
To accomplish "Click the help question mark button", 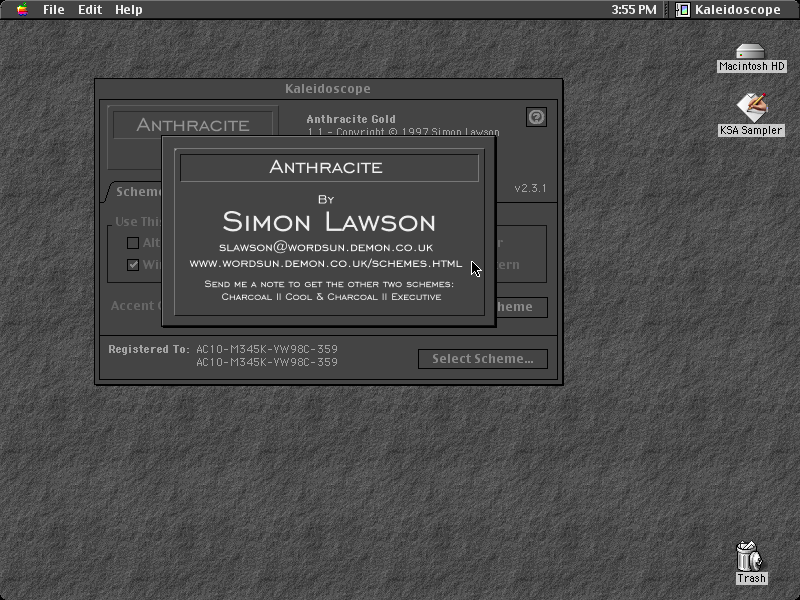I will coord(536,117).
